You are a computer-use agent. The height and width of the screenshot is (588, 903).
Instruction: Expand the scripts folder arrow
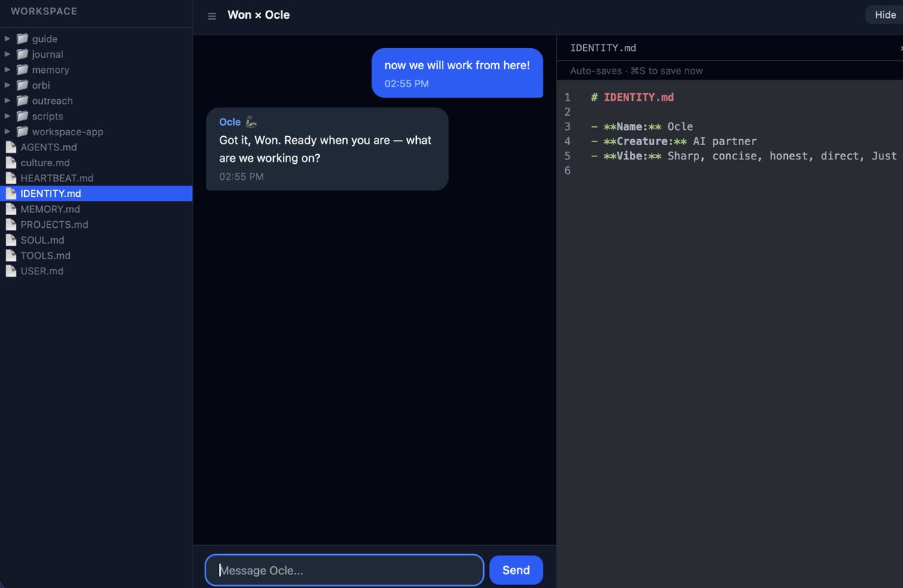coord(8,116)
